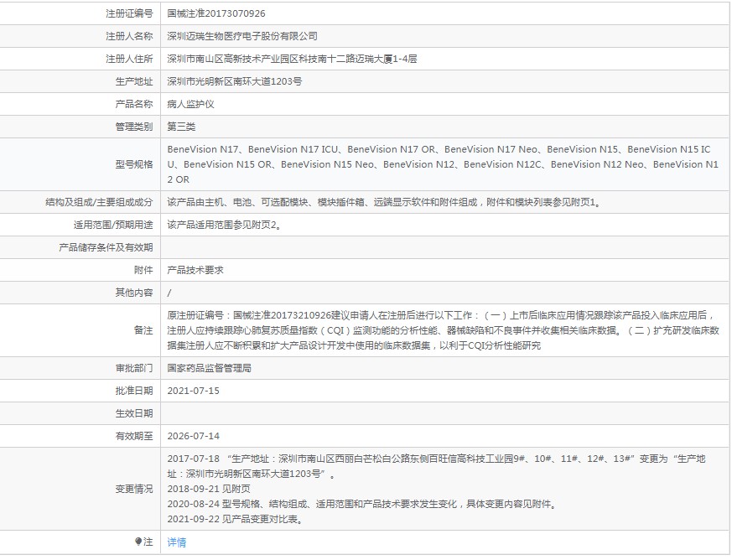The height and width of the screenshot is (560, 732).
Task: Click the text 该产品适用范围参见附页2。
Action: click(224, 225)
